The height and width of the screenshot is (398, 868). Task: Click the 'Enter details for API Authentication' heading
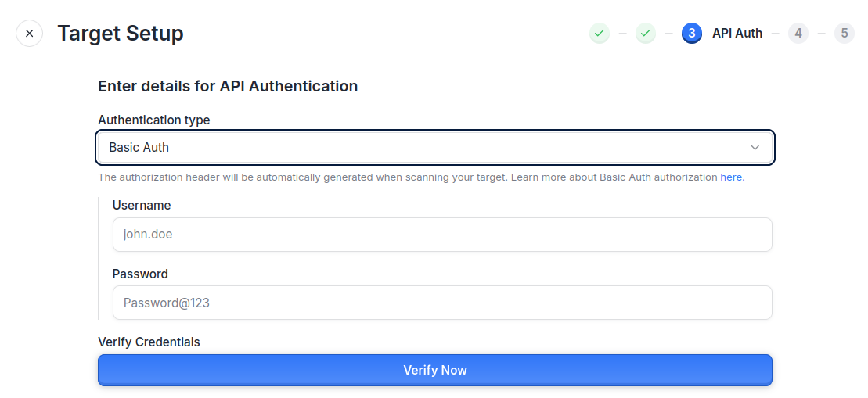tap(228, 86)
